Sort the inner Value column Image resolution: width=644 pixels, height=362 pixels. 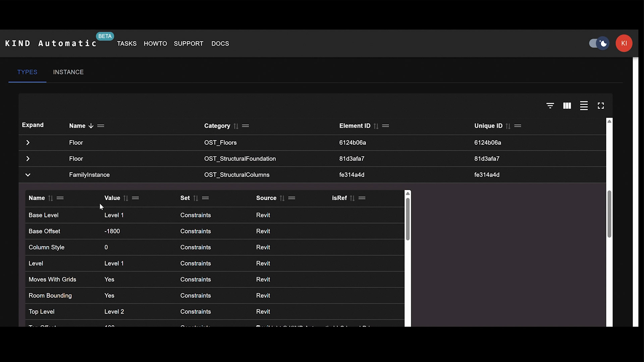pyautogui.click(x=126, y=198)
